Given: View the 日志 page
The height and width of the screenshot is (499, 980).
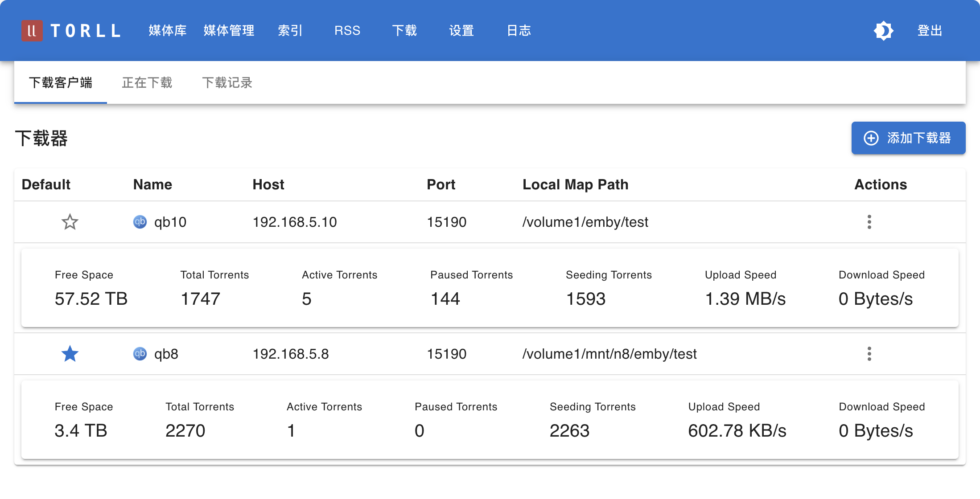Looking at the screenshot, I should (x=519, y=31).
